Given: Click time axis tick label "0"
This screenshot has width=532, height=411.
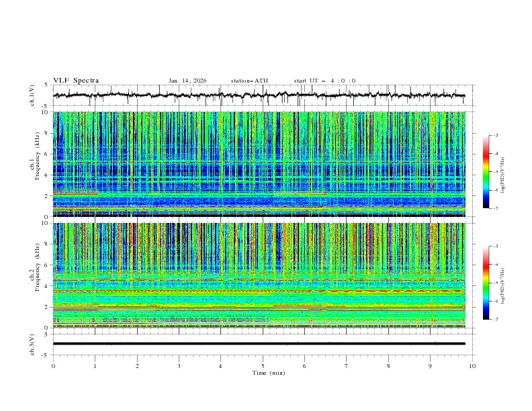Looking at the screenshot, I should click(x=53, y=366).
